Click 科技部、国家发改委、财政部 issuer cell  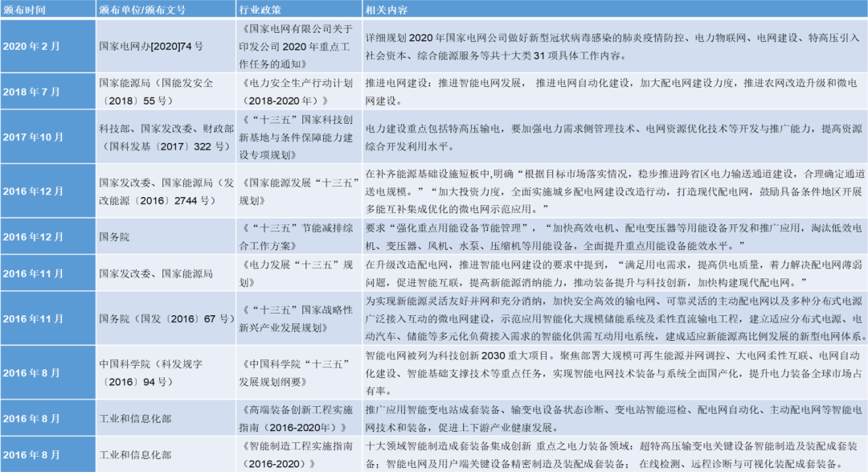(166, 137)
